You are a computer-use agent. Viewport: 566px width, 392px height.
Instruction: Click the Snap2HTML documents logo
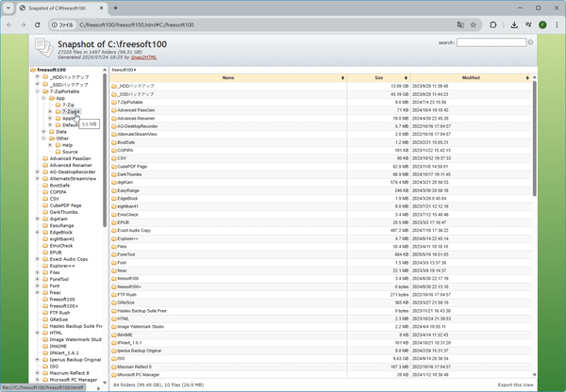(44, 48)
